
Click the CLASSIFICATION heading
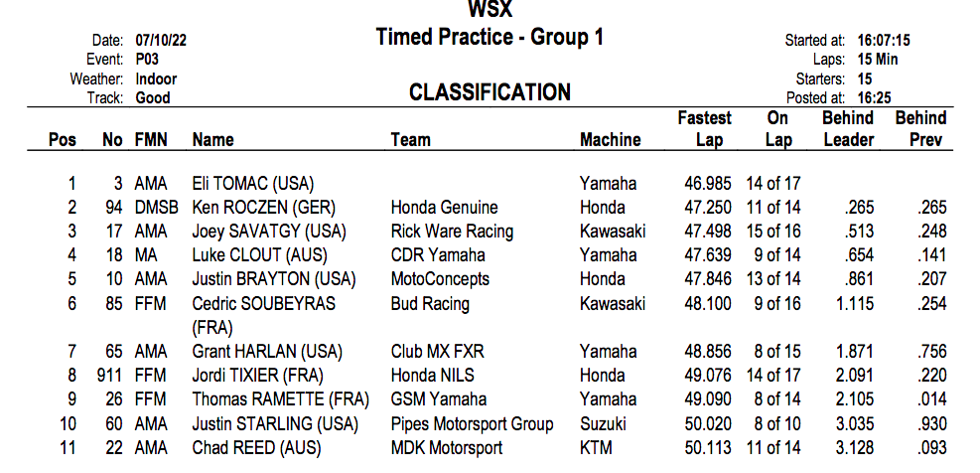coord(490,93)
